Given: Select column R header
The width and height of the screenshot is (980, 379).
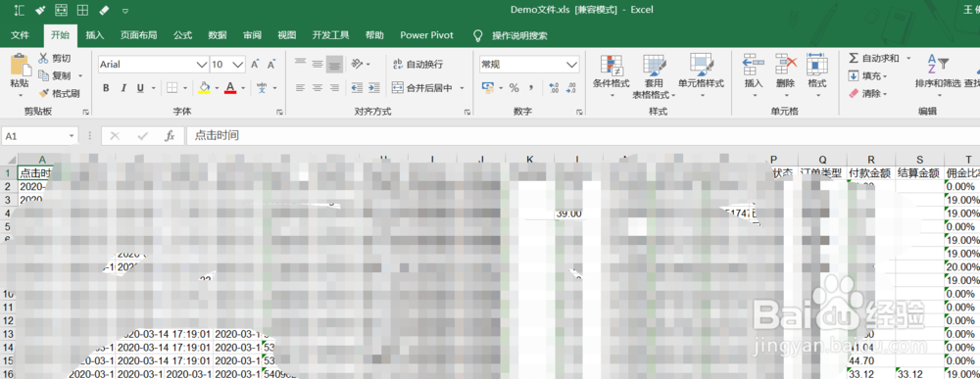Looking at the screenshot, I should tap(870, 160).
